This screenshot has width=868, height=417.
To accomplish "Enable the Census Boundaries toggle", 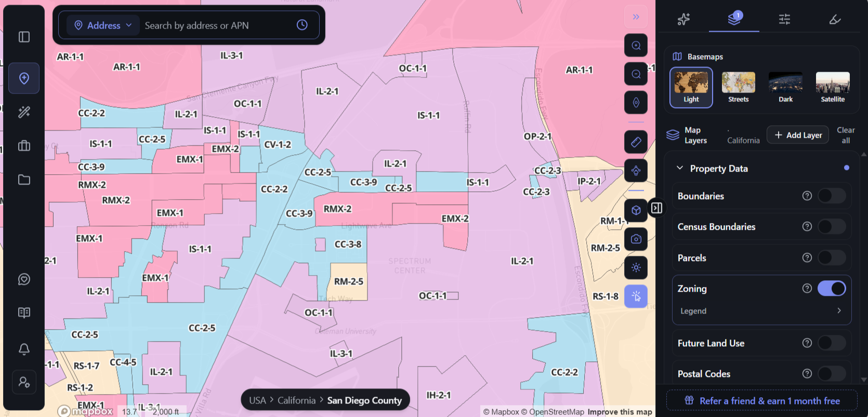I will [x=832, y=227].
